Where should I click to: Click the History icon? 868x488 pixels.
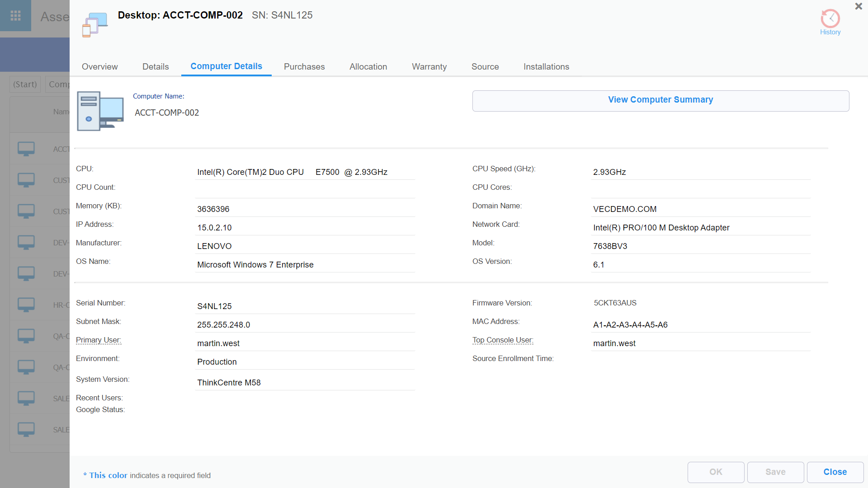pyautogui.click(x=830, y=19)
